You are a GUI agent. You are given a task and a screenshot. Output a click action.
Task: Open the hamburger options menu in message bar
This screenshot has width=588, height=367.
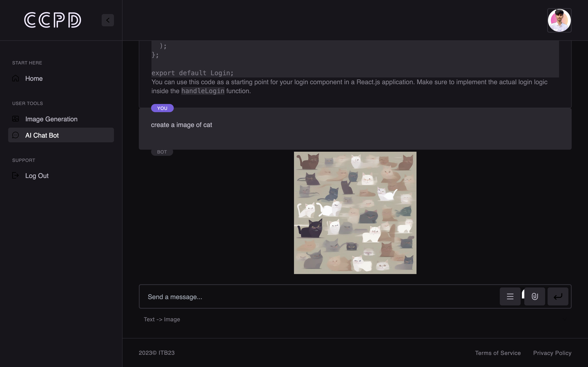pos(510,296)
